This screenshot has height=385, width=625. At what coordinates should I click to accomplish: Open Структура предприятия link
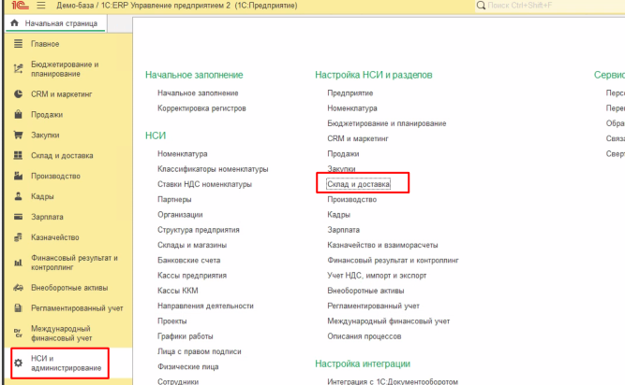click(x=198, y=230)
